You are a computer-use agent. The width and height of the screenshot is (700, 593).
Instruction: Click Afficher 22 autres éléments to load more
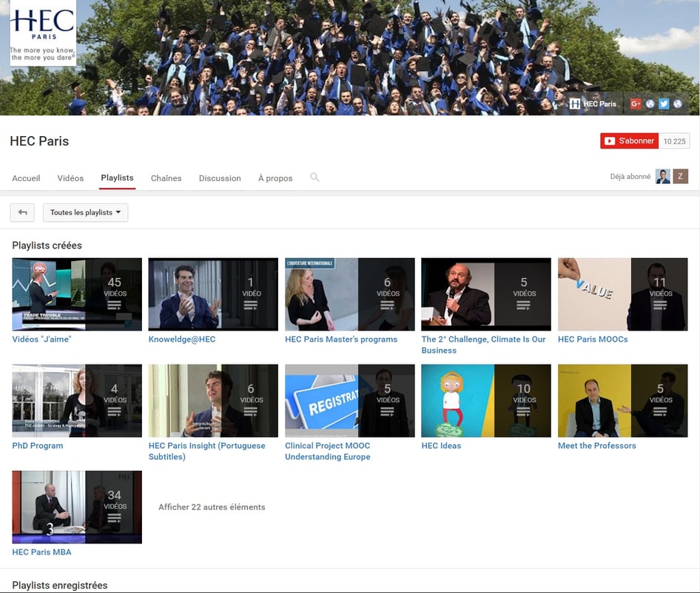pyautogui.click(x=212, y=507)
